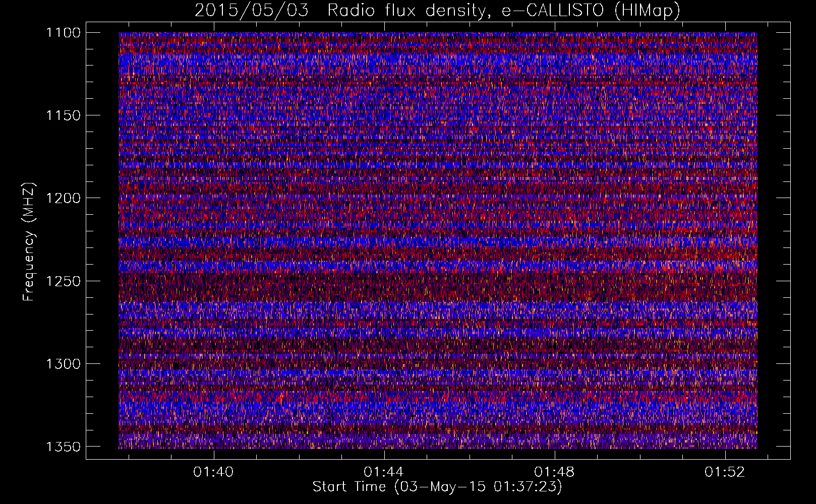Click the 1300 frequency tick label

[x=63, y=363]
